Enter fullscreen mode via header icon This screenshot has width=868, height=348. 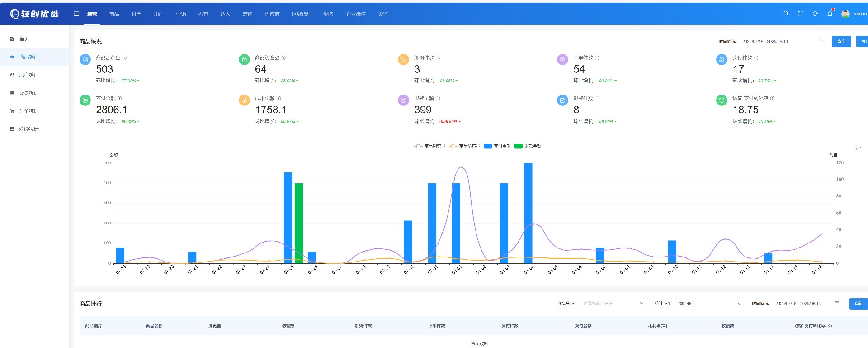coord(801,14)
